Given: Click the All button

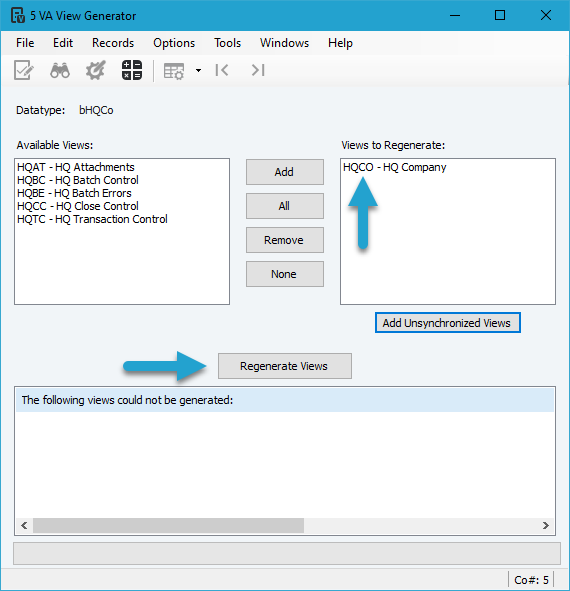Looking at the screenshot, I should [285, 206].
